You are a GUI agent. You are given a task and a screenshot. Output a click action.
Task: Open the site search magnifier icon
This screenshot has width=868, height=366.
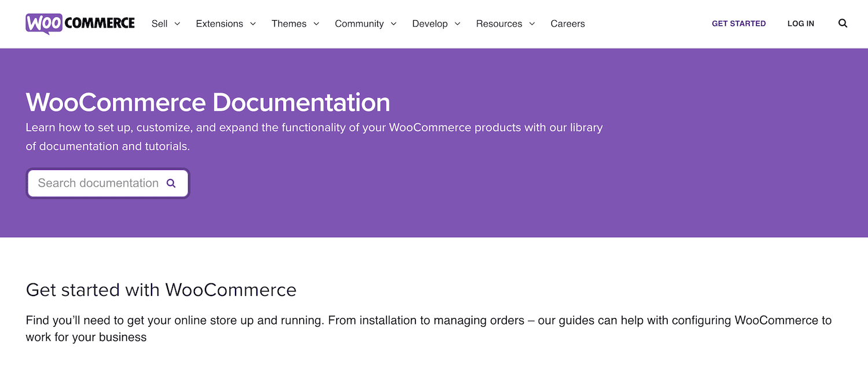843,24
